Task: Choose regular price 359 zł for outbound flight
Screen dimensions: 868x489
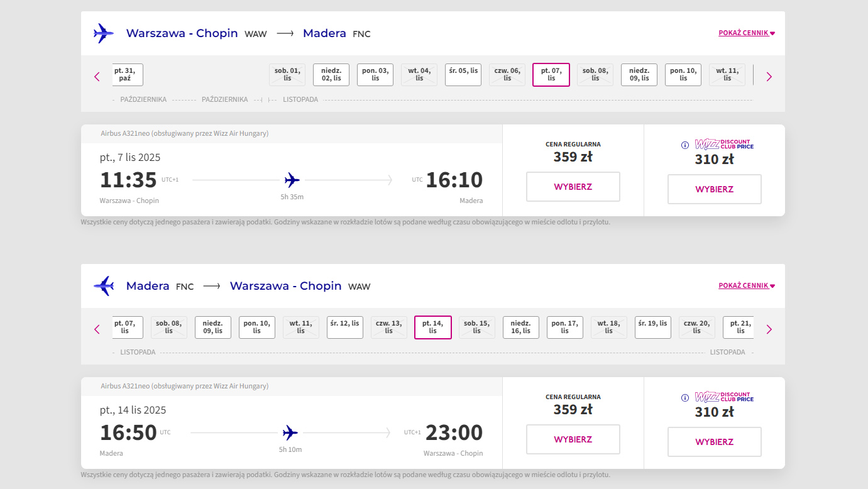Action: [573, 187]
